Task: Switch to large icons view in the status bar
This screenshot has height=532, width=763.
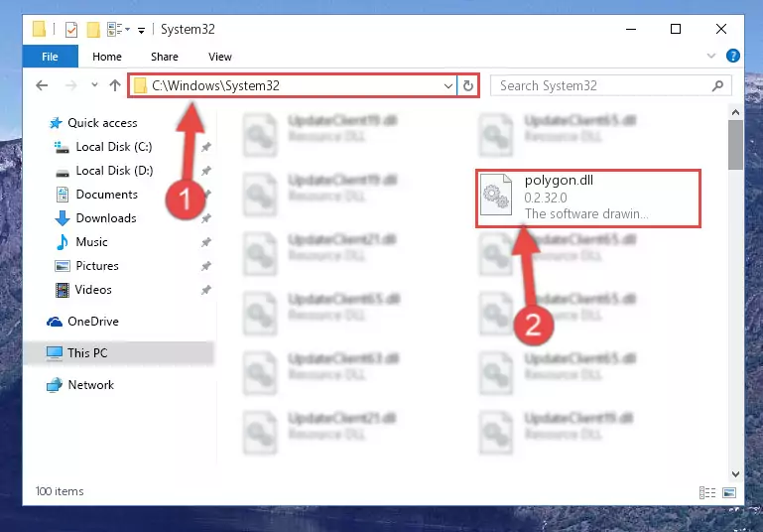Action: [x=729, y=492]
